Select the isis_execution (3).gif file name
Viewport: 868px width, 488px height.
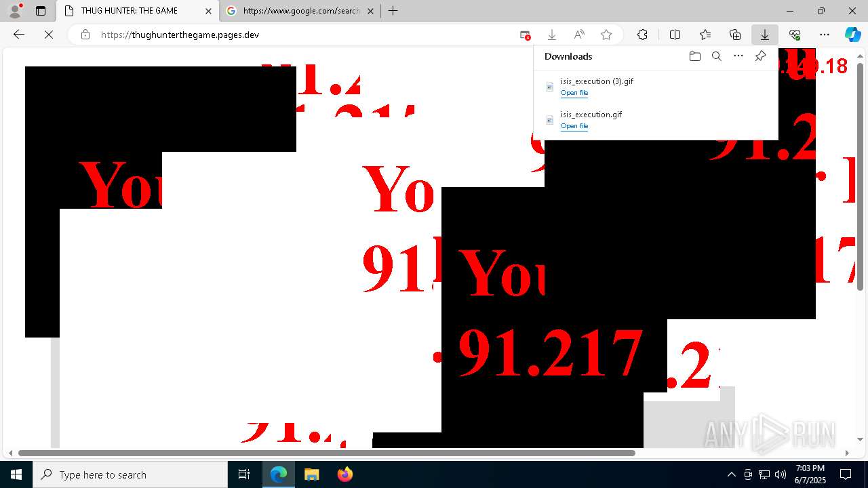coord(597,81)
